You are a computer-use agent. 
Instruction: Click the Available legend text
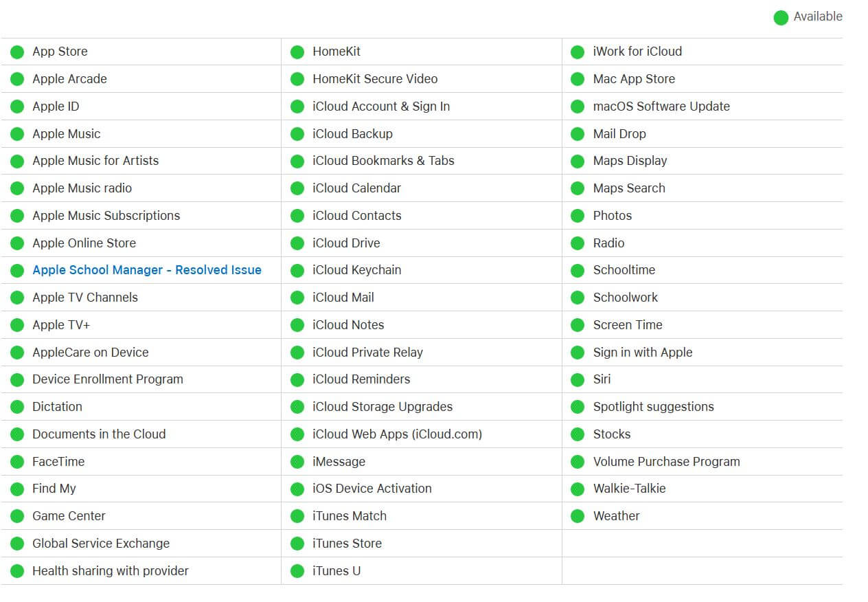(x=818, y=16)
